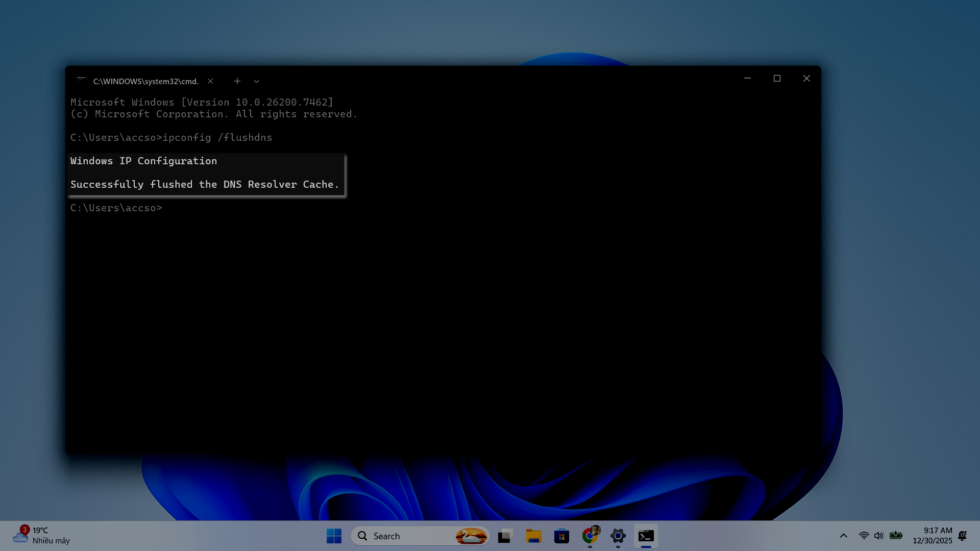Click the speaker volume icon
Image resolution: width=980 pixels, height=551 pixels.
point(878,536)
